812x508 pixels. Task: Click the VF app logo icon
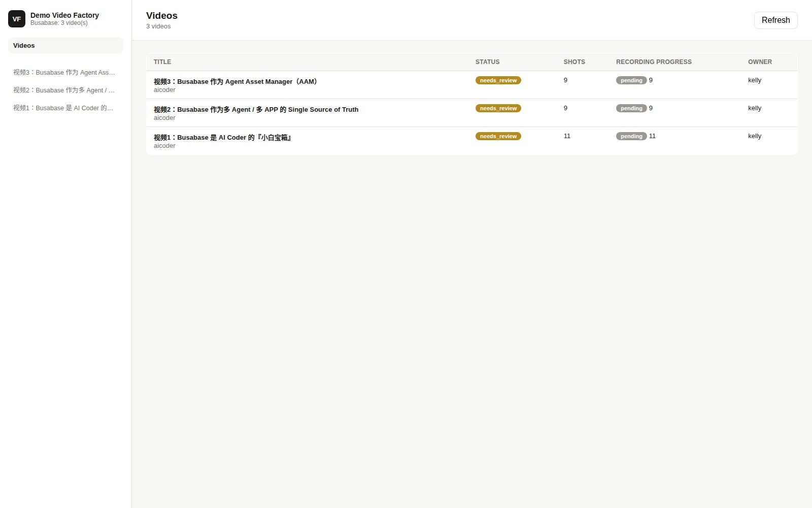pos(17,19)
